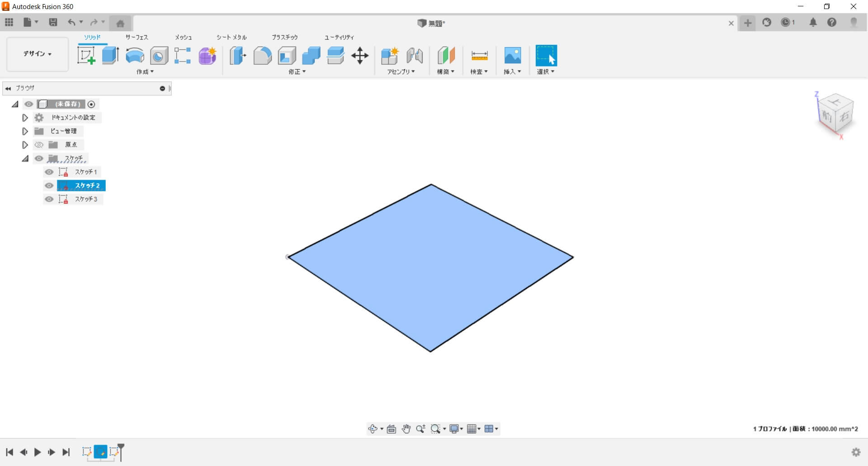Click the Create Sketch tool icon
The image size is (868, 466).
[86, 56]
